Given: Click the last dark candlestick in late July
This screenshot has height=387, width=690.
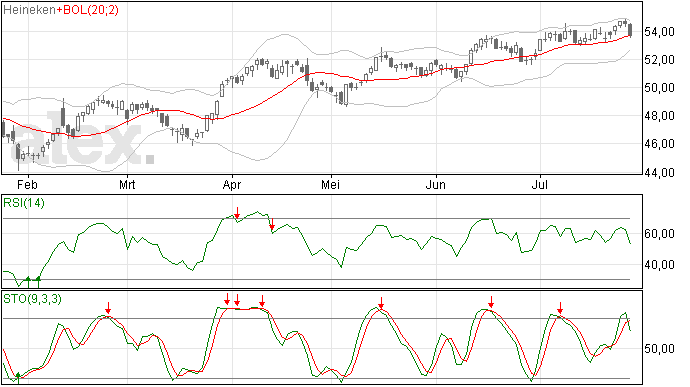Looking at the screenshot, I should coord(631,30).
